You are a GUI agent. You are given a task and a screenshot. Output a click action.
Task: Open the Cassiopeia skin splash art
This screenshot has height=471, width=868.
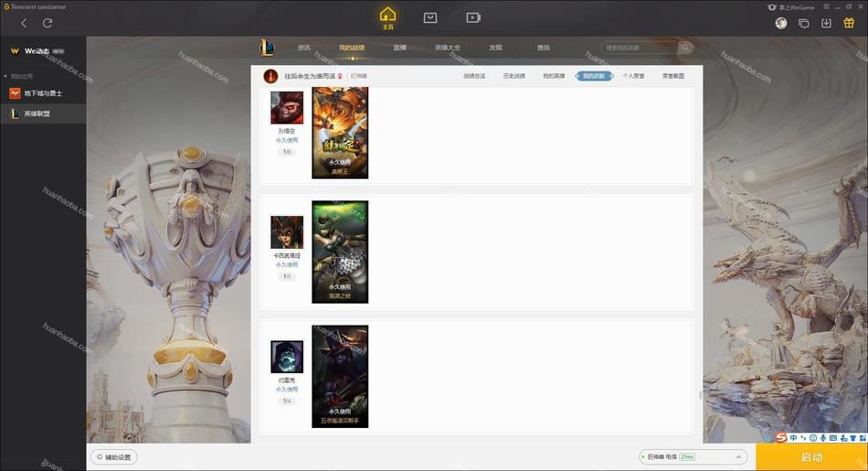tap(340, 252)
